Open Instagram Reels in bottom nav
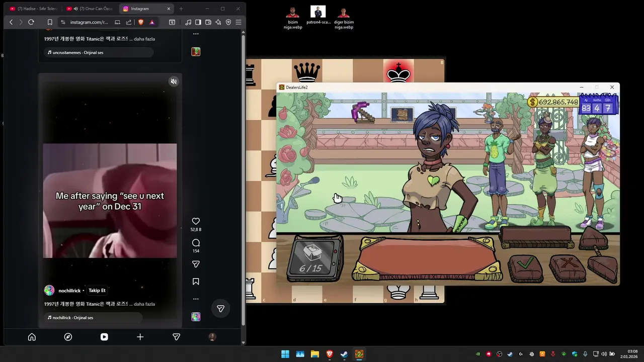The width and height of the screenshot is (644, 362). (104, 337)
